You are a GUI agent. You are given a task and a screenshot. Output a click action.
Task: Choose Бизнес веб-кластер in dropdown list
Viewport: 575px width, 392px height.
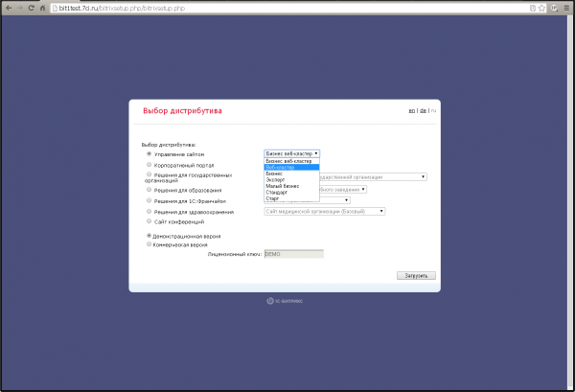[292, 161]
